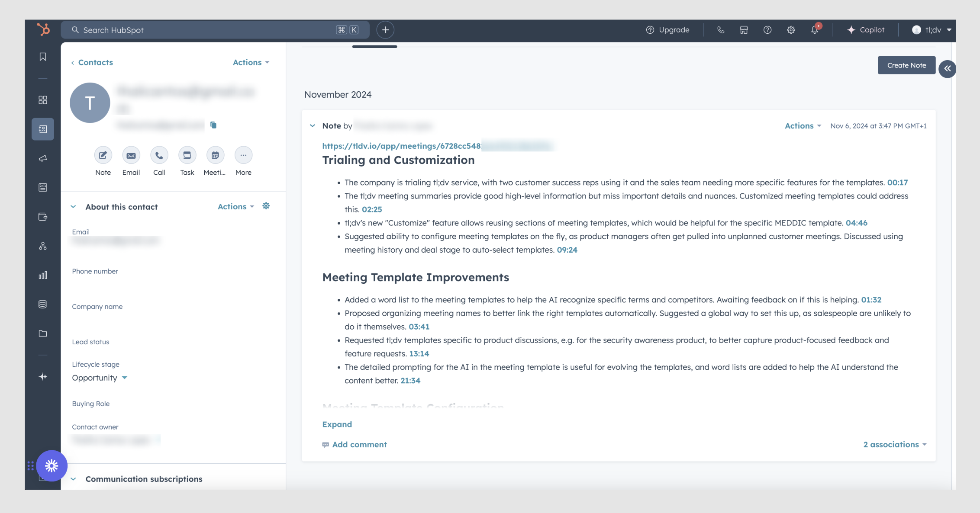Go back to Contacts list
This screenshot has height=513, width=980.
pos(92,62)
